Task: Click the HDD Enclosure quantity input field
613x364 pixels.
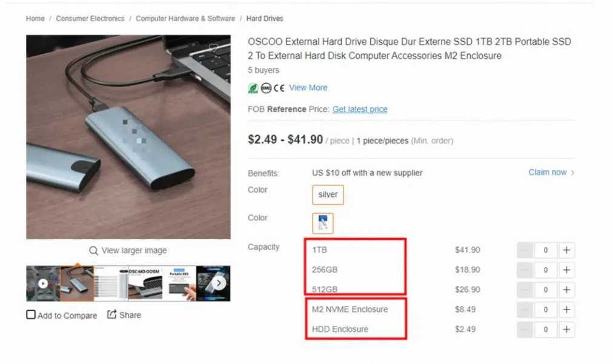Action: pyautogui.click(x=546, y=329)
